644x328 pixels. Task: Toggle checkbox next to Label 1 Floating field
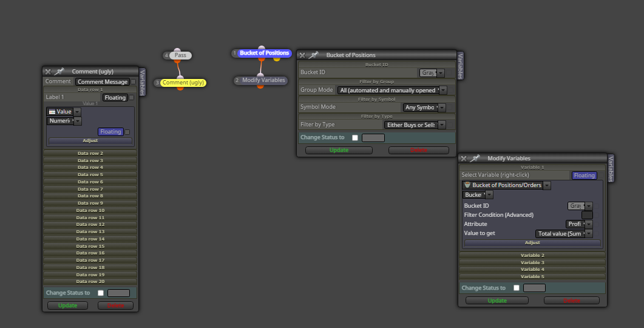tap(132, 97)
